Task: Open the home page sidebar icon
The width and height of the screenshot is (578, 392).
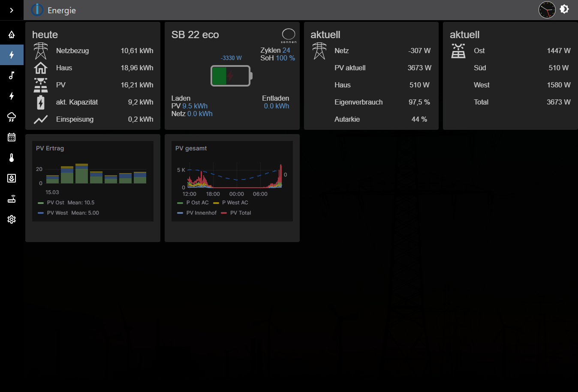Action: [12, 34]
